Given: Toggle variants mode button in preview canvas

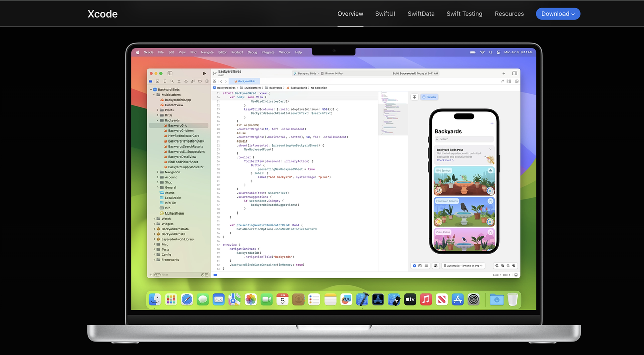Looking at the screenshot, I should tap(426, 266).
